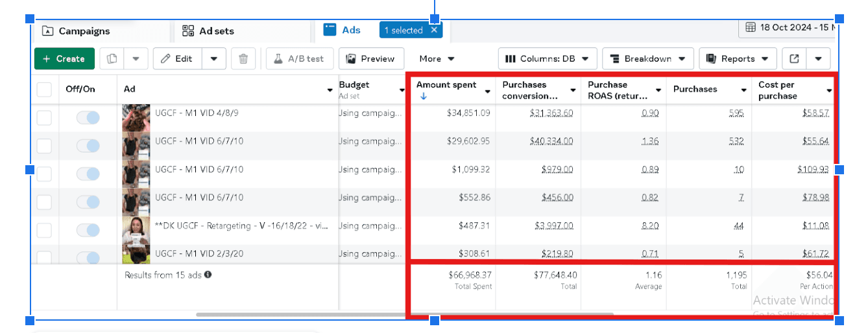868x333 pixels.
Task: Click info icon next to Results from 15 ads
Action: (208, 275)
